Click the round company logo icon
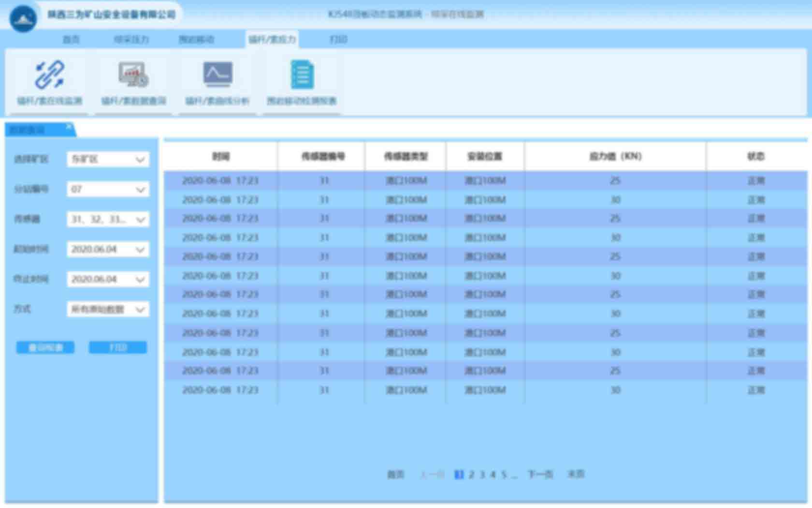Image resolution: width=812 pixels, height=508 pixels. (23, 18)
